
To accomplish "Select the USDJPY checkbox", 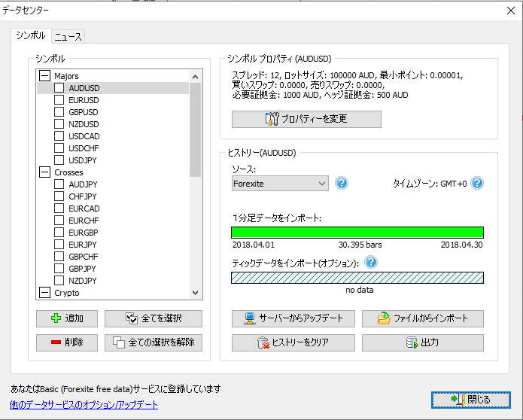I will [59, 160].
